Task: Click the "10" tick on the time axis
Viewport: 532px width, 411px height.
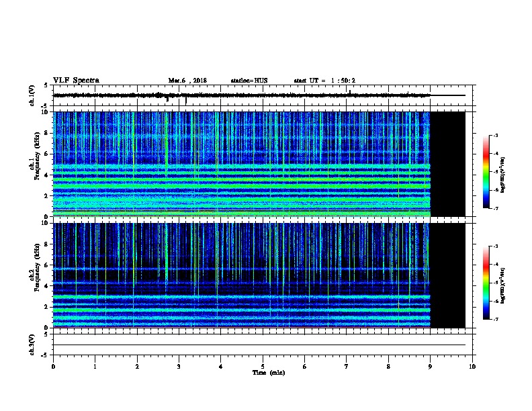Action: click(x=472, y=367)
